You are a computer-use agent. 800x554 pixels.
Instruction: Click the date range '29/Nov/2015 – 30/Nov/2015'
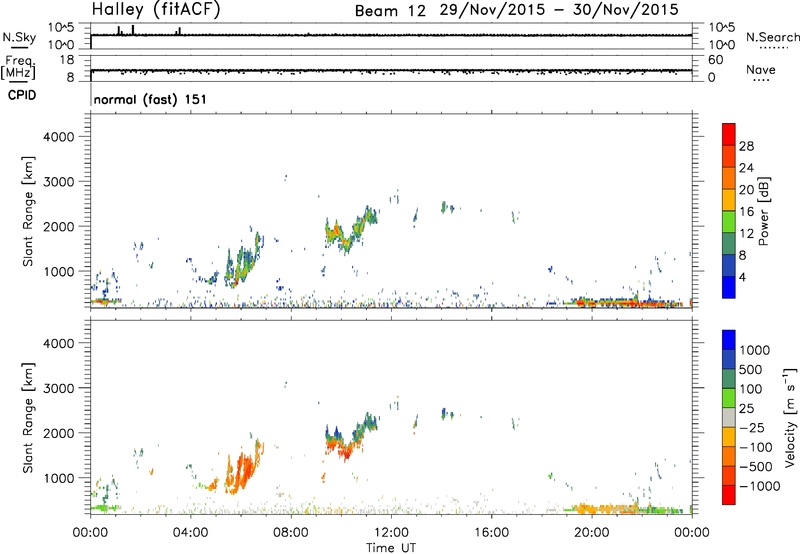point(559,10)
